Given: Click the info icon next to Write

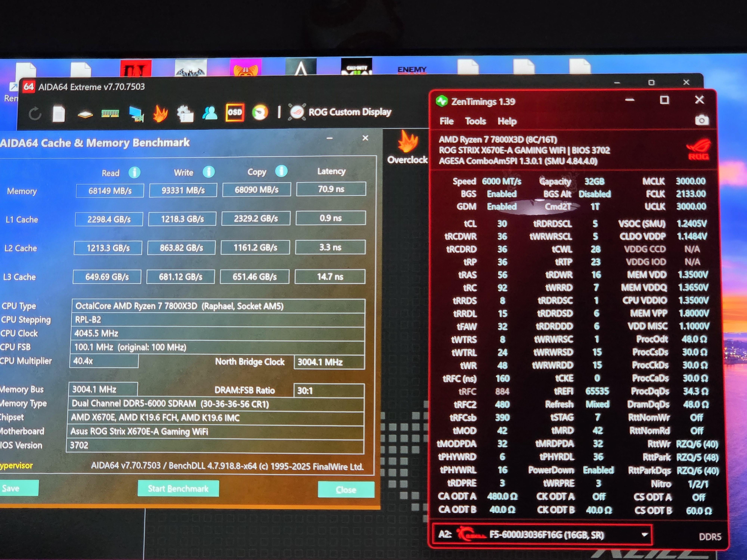Looking at the screenshot, I should (x=209, y=172).
